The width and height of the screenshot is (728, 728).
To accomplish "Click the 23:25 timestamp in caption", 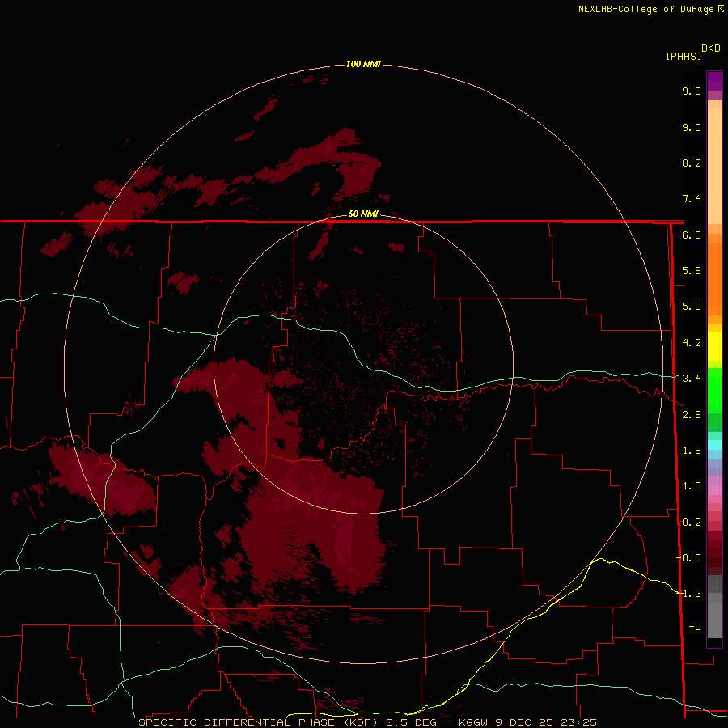I will pyautogui.click(x=578, y=722).
